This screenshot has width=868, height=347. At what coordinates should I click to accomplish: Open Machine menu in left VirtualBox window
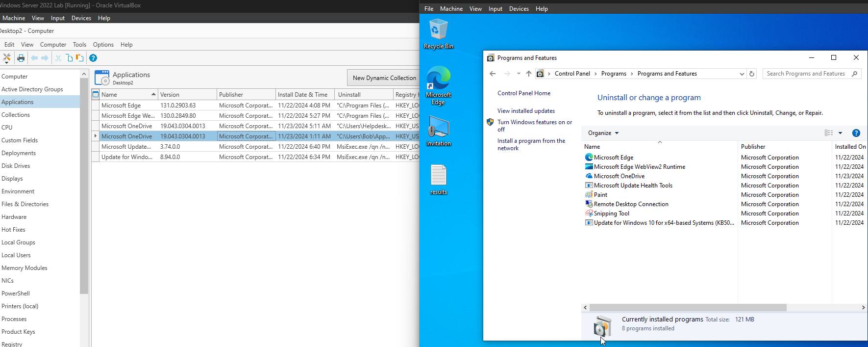14,18
